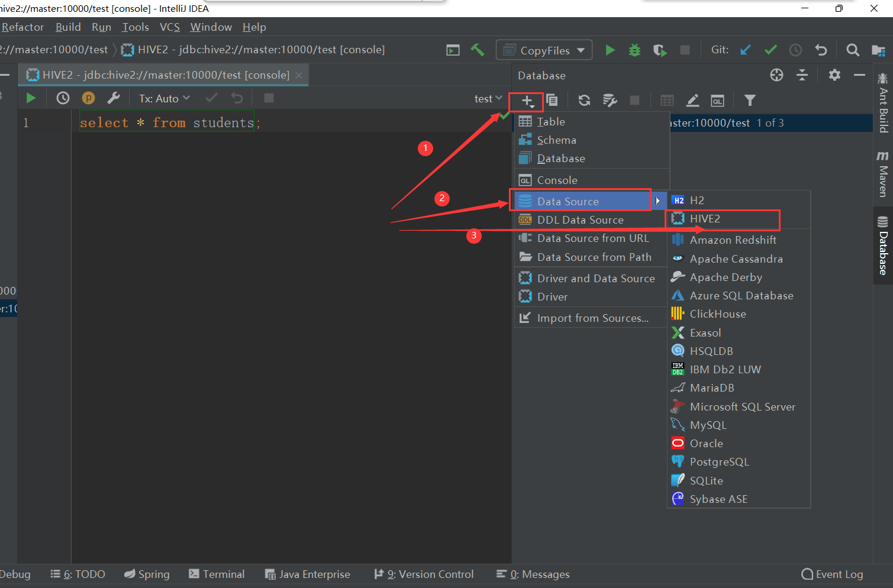893x588 pixels.
Task: Choose PostgreSQL from data source list
Action: pyautogui.click(x=739, y=461)
